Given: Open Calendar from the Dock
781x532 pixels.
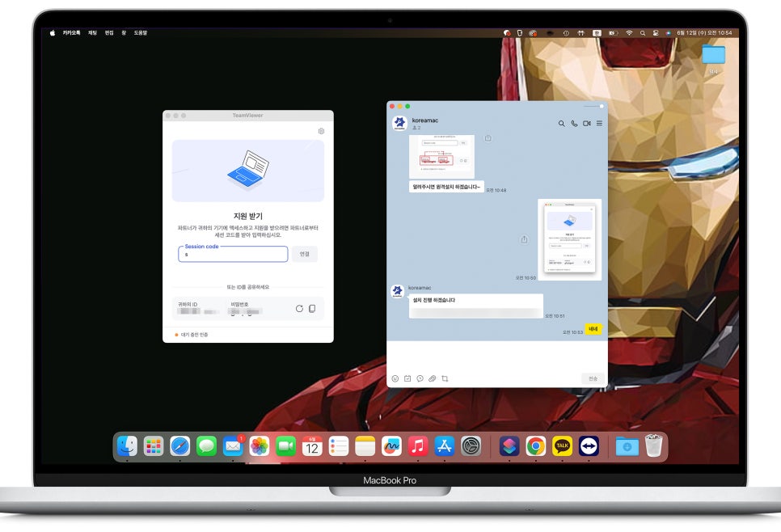Looking at the screenshot, I should (312, 446).
